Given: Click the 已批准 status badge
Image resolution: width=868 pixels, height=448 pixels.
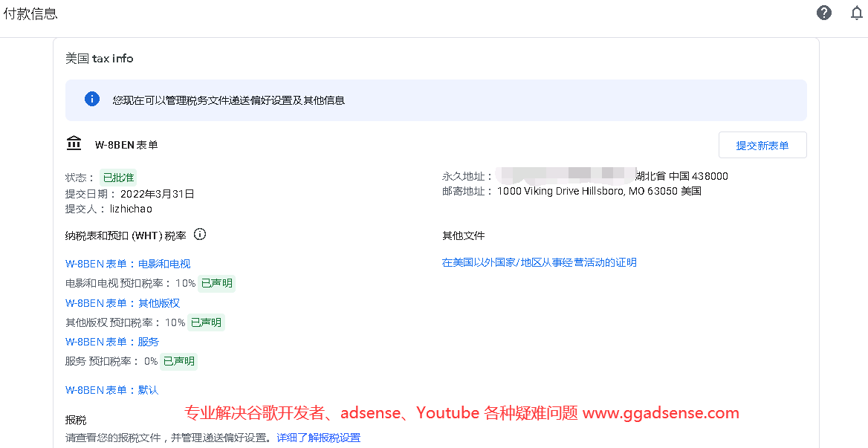Looking at the screenshot, I should (118, 178).
